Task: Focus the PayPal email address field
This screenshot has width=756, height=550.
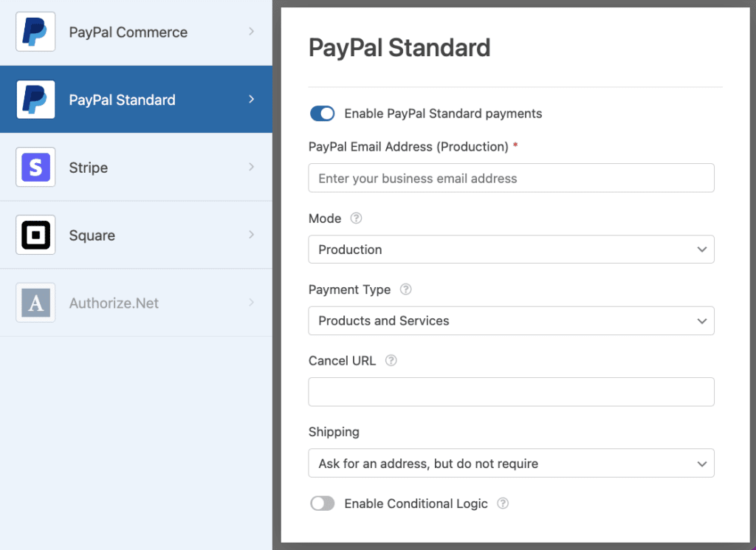Action: [511, 178]
